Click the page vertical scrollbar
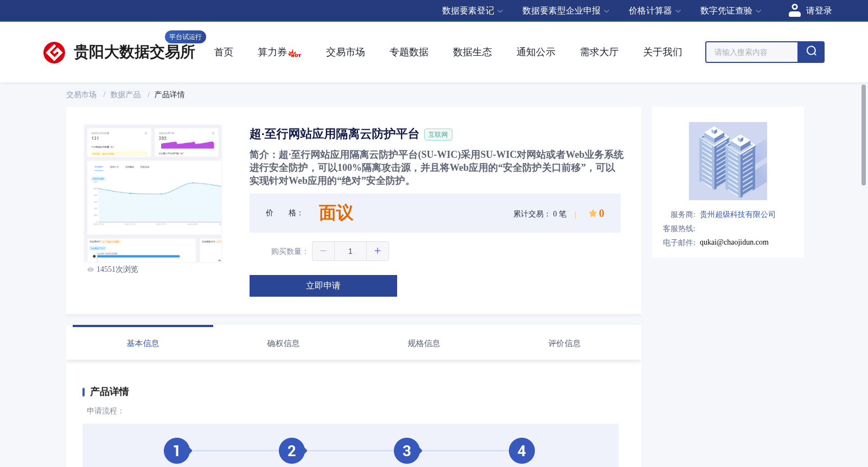The image size is (868, 467). (x=864, y=135)
